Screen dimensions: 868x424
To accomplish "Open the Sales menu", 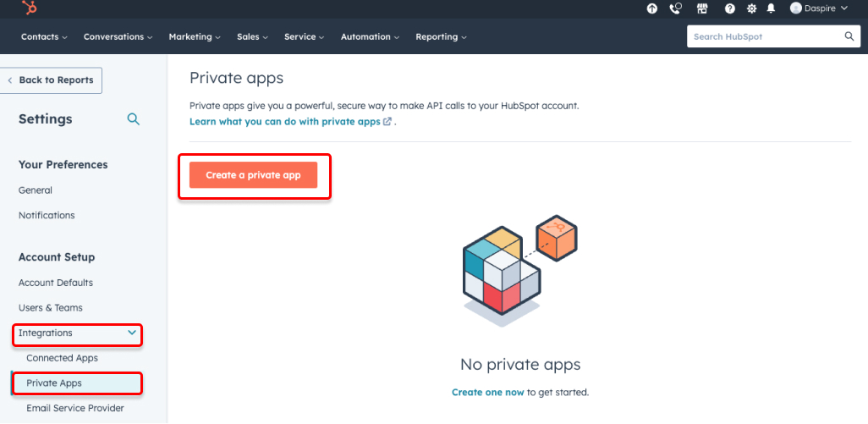I will point(252,36).
